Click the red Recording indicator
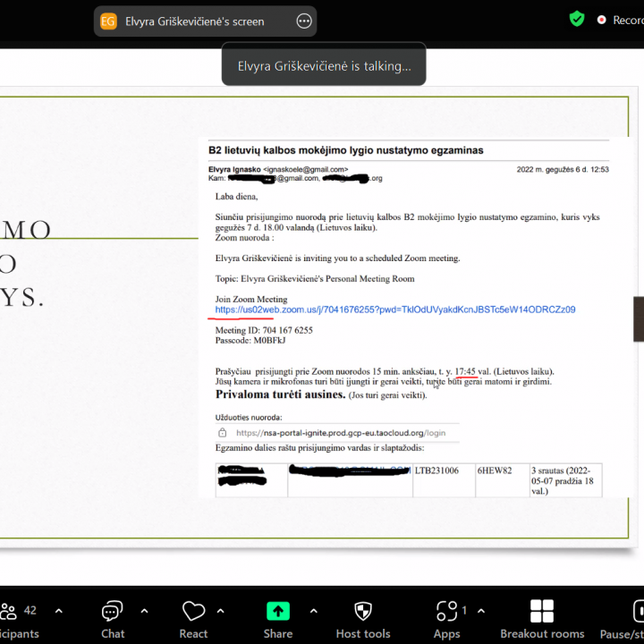Image resolution: width=644 pixels, height=644 pixels. tap(602, 20)
